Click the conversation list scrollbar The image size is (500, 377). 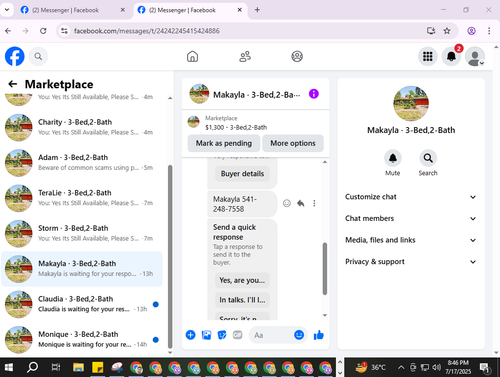(170, 257)
